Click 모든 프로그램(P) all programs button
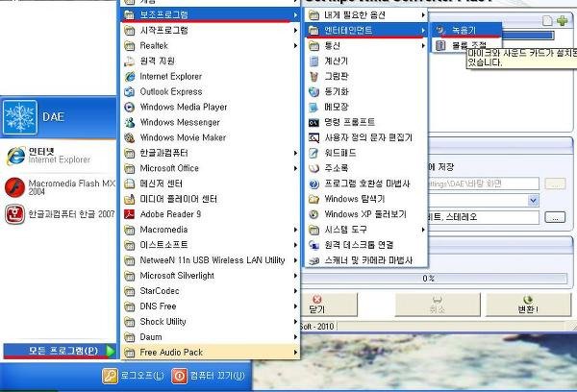Viewport: 577px width, 392px height. [x=60, y=351]
